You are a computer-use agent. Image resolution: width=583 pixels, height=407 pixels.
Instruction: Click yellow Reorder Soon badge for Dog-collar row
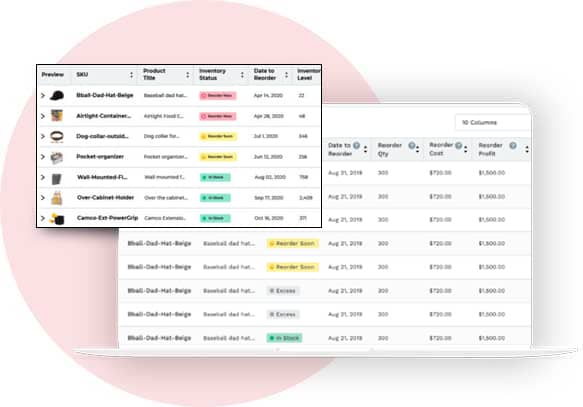click(218, 136)
